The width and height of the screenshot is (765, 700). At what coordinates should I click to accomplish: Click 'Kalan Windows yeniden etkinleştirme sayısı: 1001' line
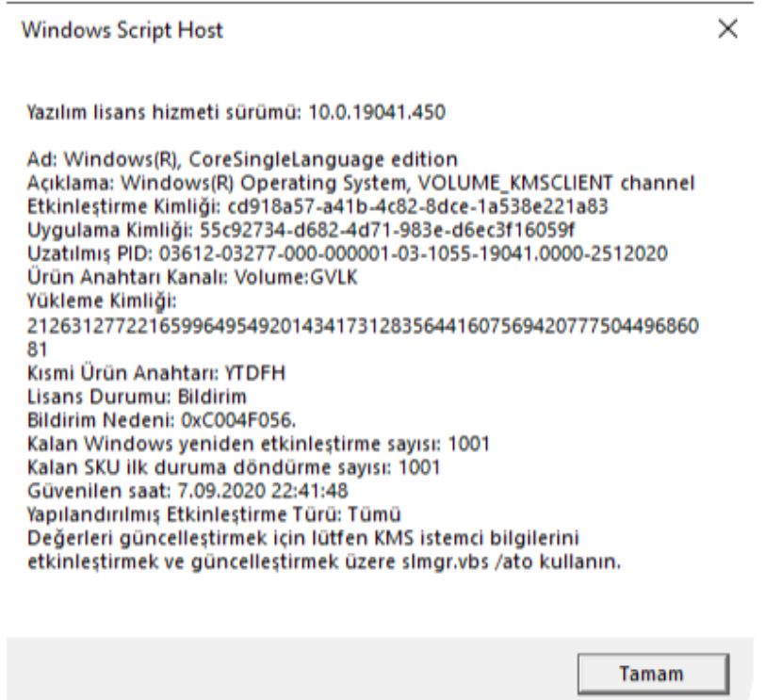click(258, 444)
